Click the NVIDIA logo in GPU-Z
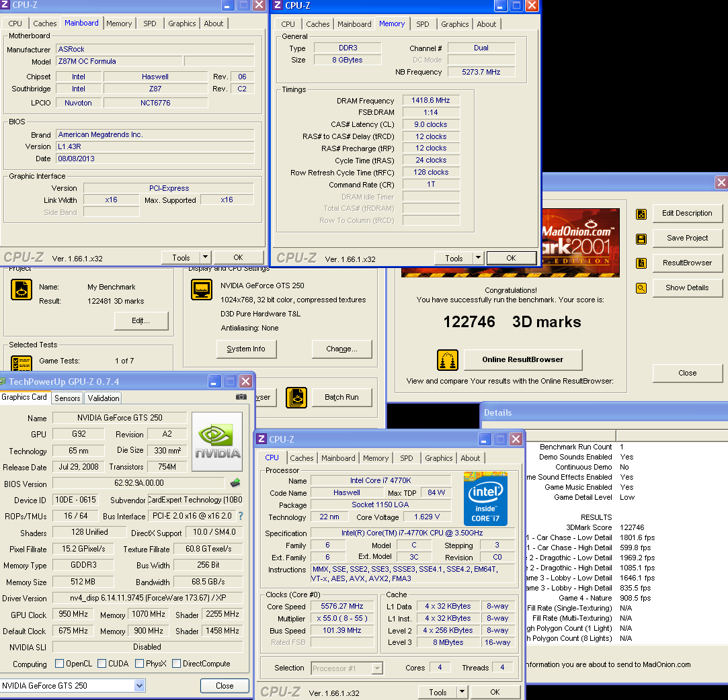This screenshot has width=728, height=700. click(x=217, y=441)
